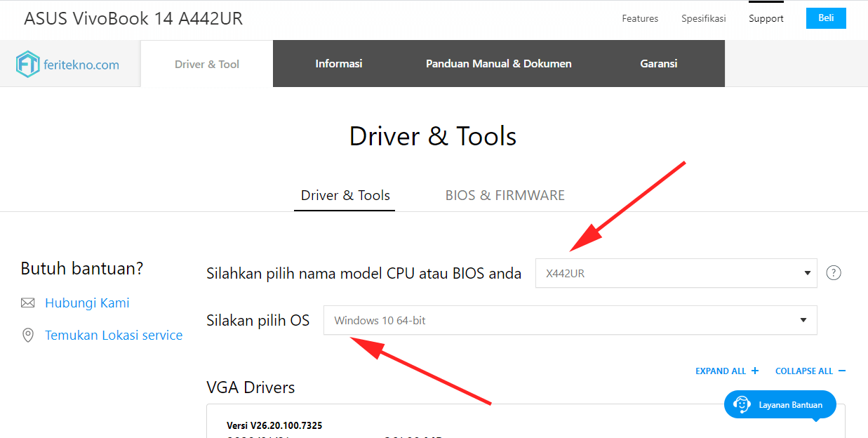
Task: Open the CPU or BIOS model dropdown
Action: (676, 273)
